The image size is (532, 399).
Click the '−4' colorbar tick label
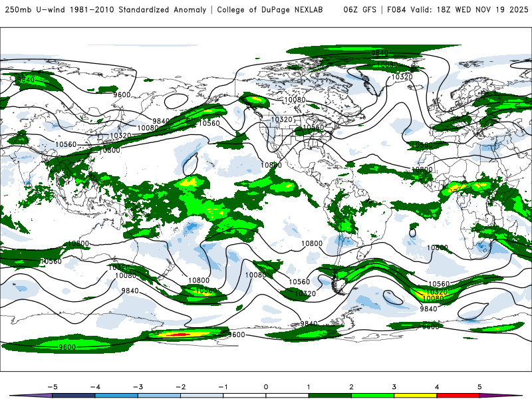click(x=95, y=387)
